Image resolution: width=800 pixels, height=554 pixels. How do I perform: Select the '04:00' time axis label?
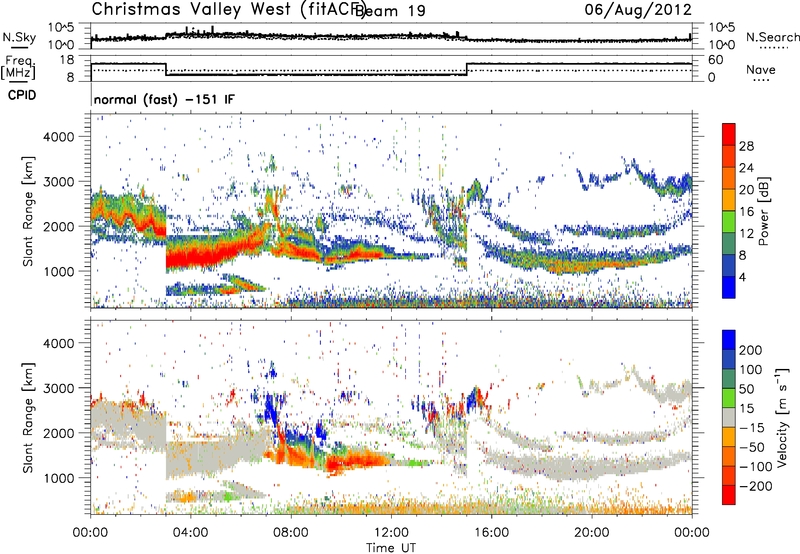pos(190,533)
